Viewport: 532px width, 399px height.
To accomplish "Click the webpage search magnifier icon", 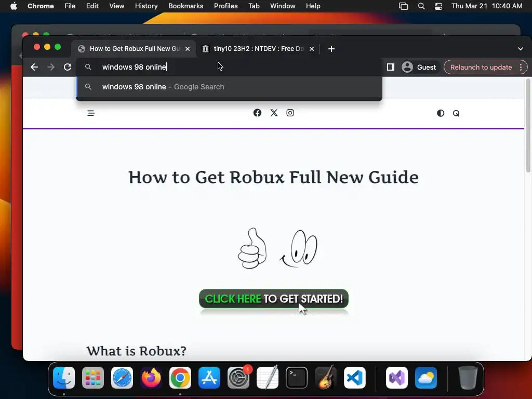I will [456, 113].
